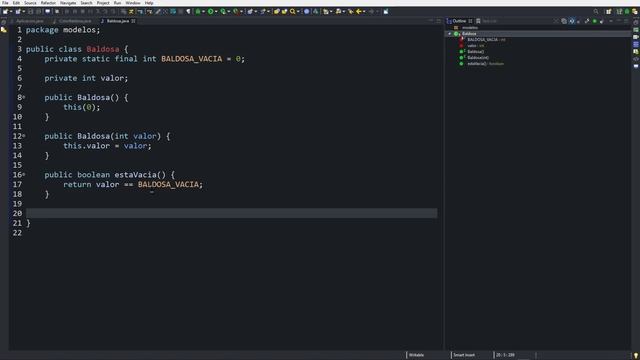Open the Edit menu
Image resolution: width=640 pixels, height=360 pixels.
(x=16, y=3)
